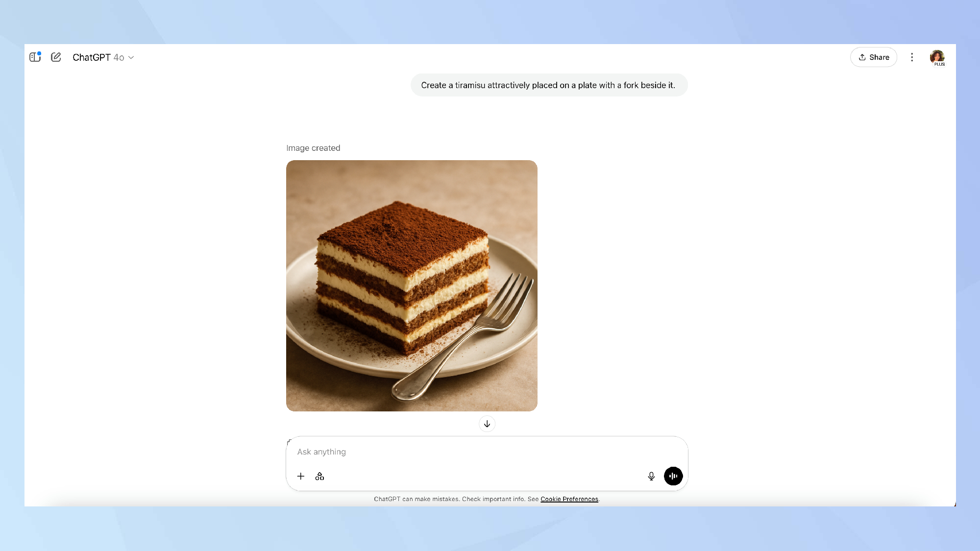980x551 pixels.
Task: Focus the Ask anything input field
Action: (487, 452)
